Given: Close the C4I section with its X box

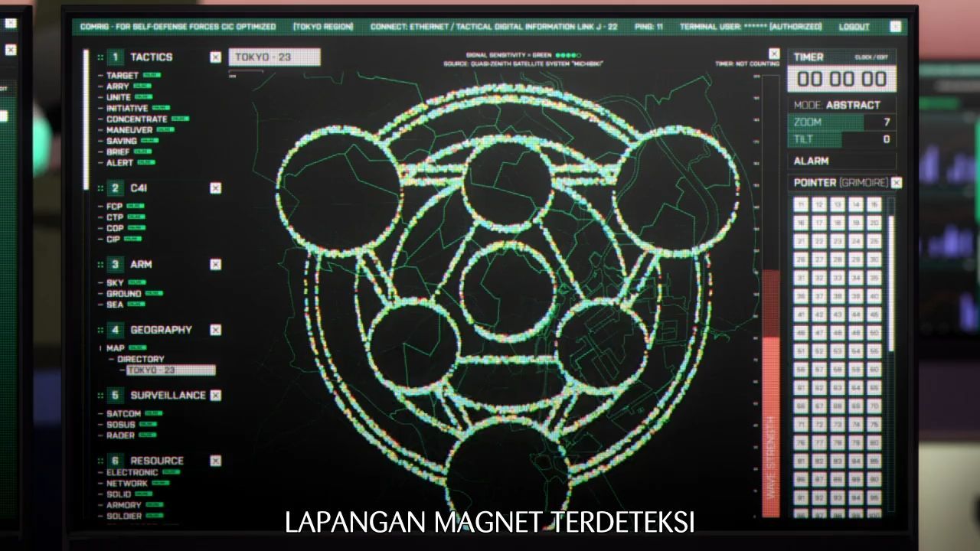Looking at the screenshot, I should pos(216,188).
